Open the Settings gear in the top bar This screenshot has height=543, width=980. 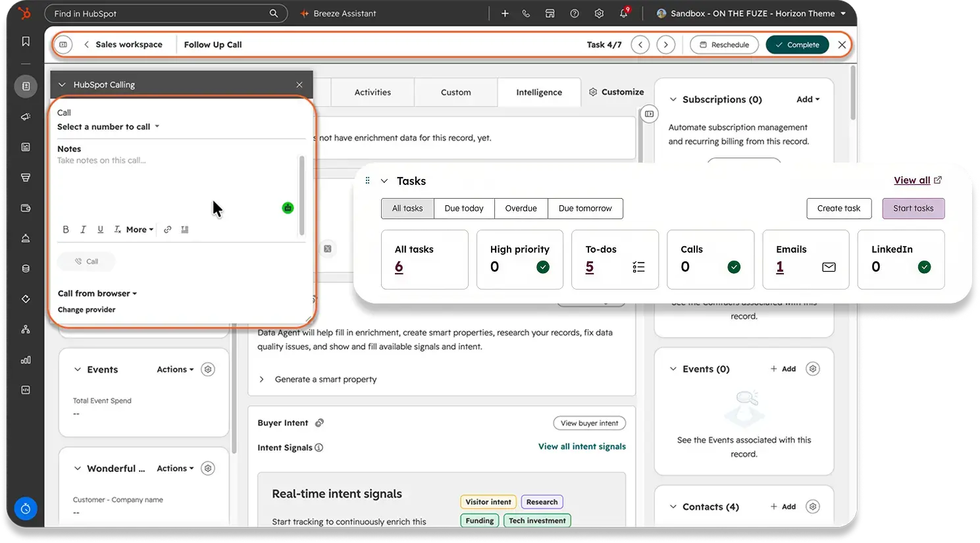pos(599,13)
